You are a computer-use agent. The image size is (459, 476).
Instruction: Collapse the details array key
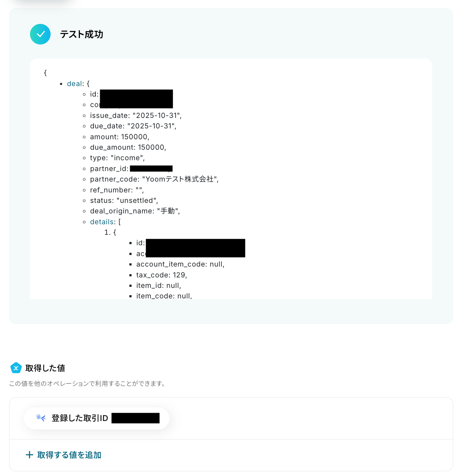click(103, 222)
